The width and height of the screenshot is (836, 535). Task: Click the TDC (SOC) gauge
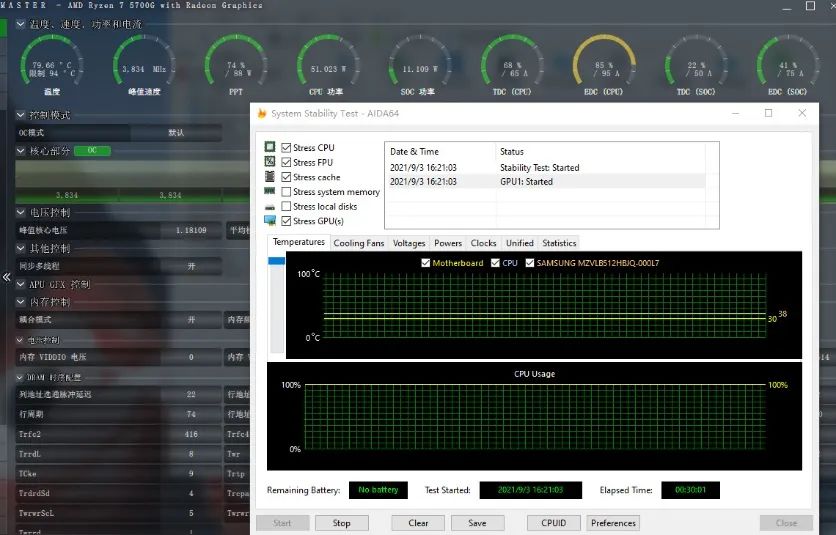696,65
